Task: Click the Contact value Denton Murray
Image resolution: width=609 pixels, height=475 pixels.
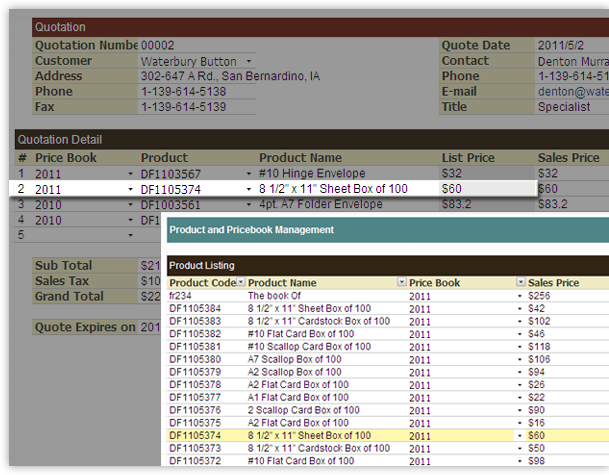Action: (572, 61)
